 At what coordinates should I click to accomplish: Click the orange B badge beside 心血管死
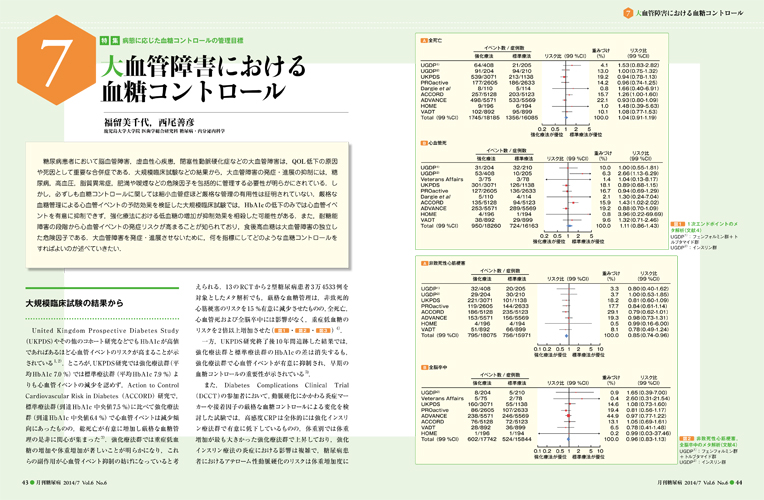424,143
